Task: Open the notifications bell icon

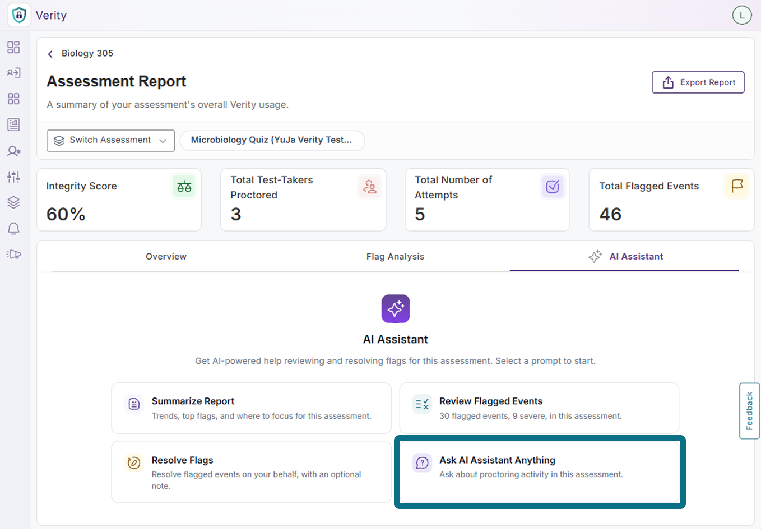Action: pyautogui.click(x=13, y=228)
